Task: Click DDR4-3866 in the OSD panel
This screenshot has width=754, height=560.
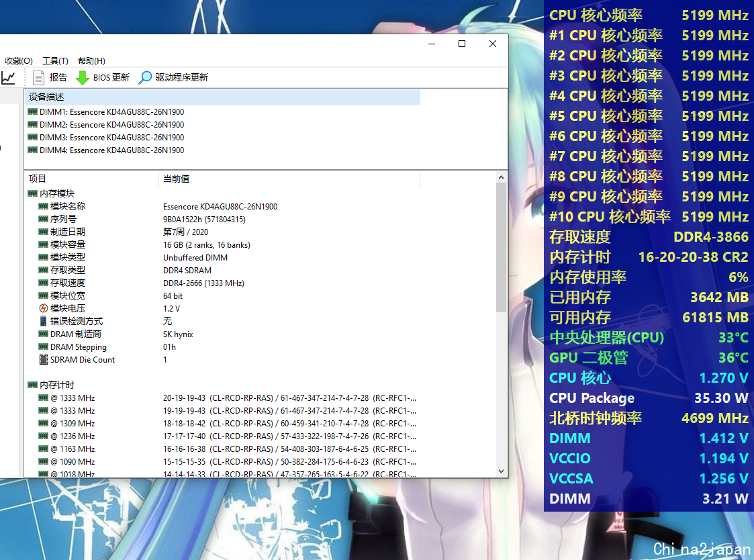Action: pos(711,237)
